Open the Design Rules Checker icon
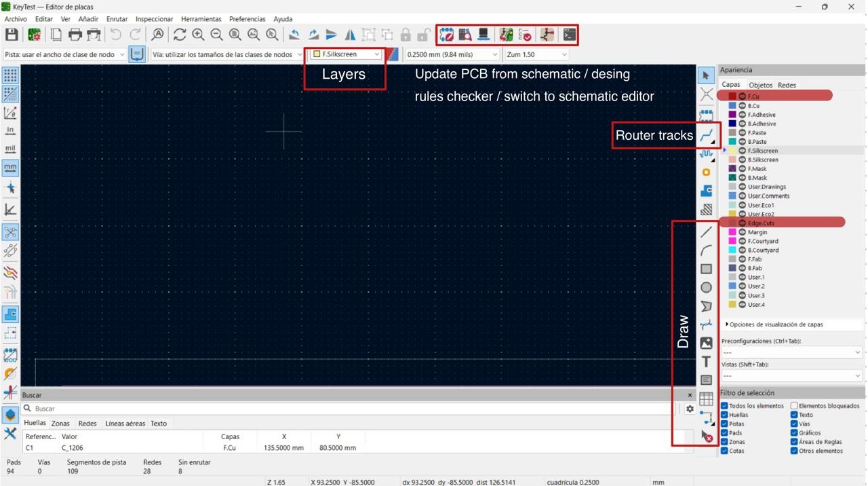Viewport: 868px width, 486px height. point(525,35)
